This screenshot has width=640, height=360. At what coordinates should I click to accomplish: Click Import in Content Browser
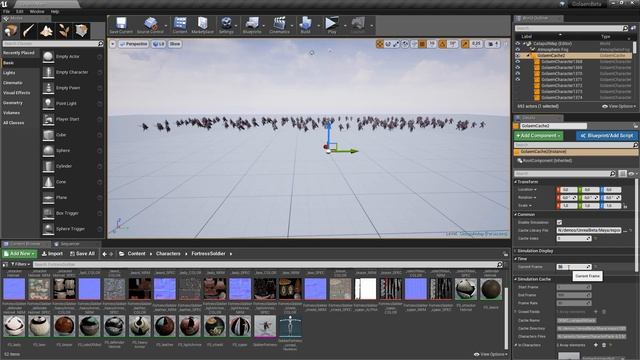pyautogui.click(x=52, y=254)
